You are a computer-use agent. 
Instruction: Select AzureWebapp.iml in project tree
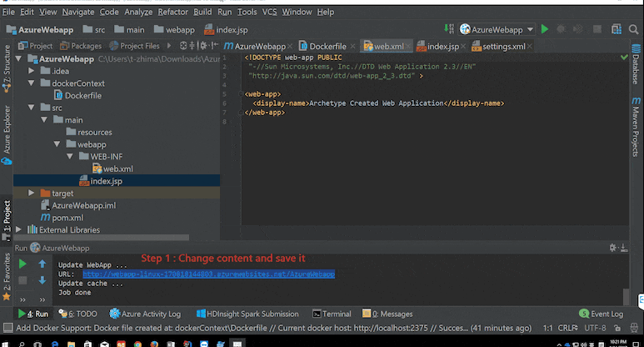(78, 205)
